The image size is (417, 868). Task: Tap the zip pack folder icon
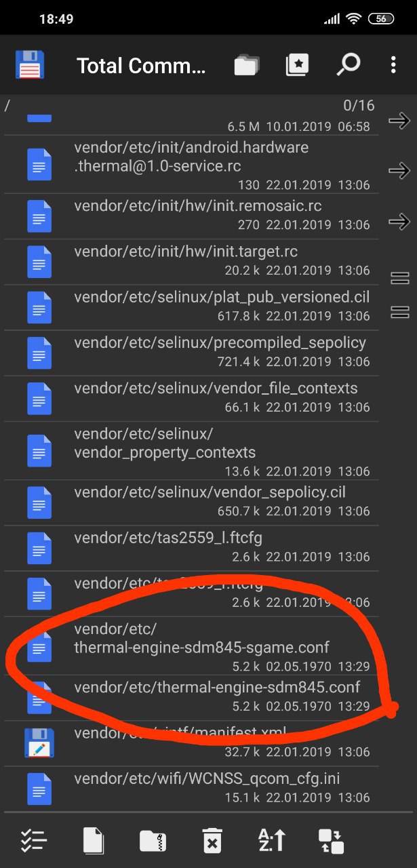tap(153, 841)
